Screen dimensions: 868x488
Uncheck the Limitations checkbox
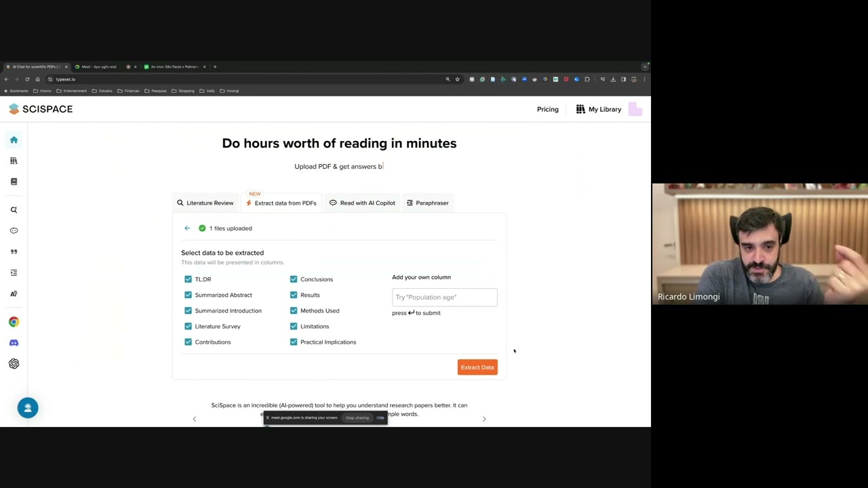tap(294, 326)
